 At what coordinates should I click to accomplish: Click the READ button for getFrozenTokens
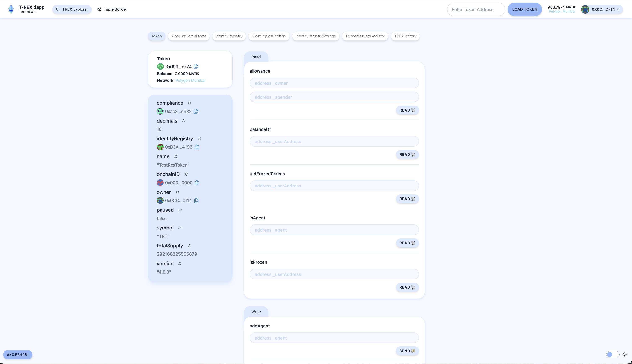pos(407,199)
